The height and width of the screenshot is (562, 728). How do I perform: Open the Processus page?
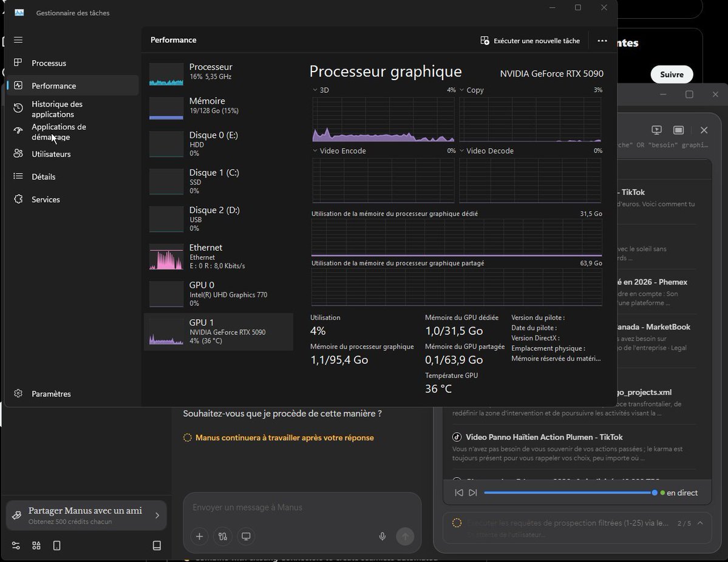72,63
